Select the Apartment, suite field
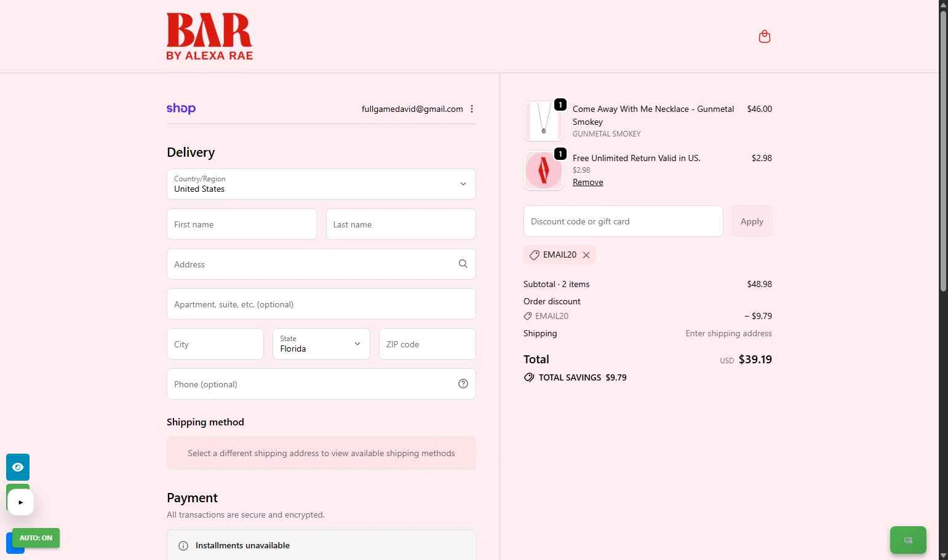Image resolution: width=948 pixels, height=560 pixels. tap(321, 304)
